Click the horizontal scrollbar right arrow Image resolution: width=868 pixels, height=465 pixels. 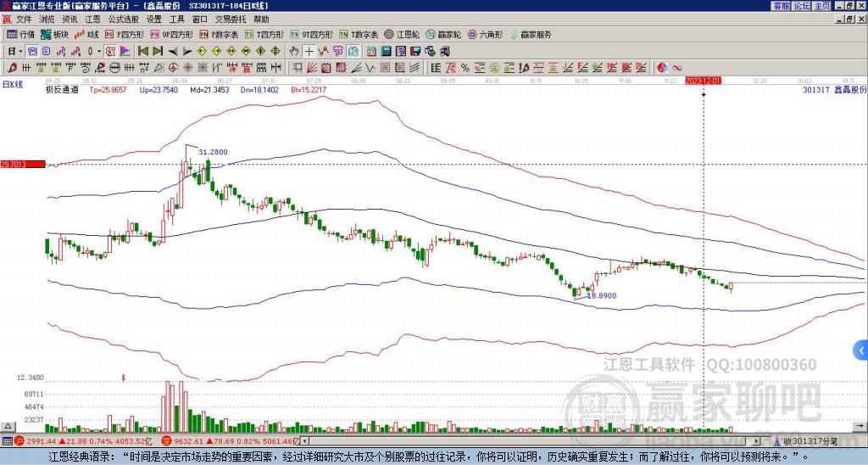(x=757, y=441)
